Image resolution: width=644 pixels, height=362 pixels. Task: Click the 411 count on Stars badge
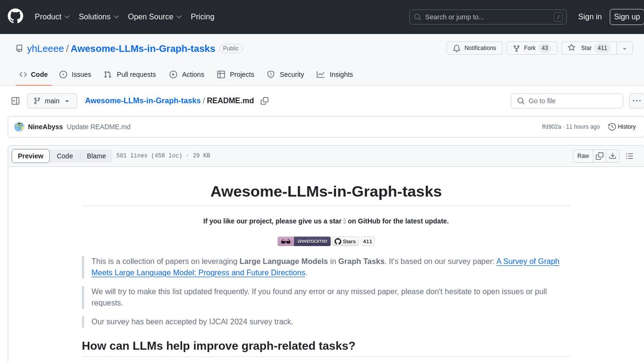click(x=368, y=241)
